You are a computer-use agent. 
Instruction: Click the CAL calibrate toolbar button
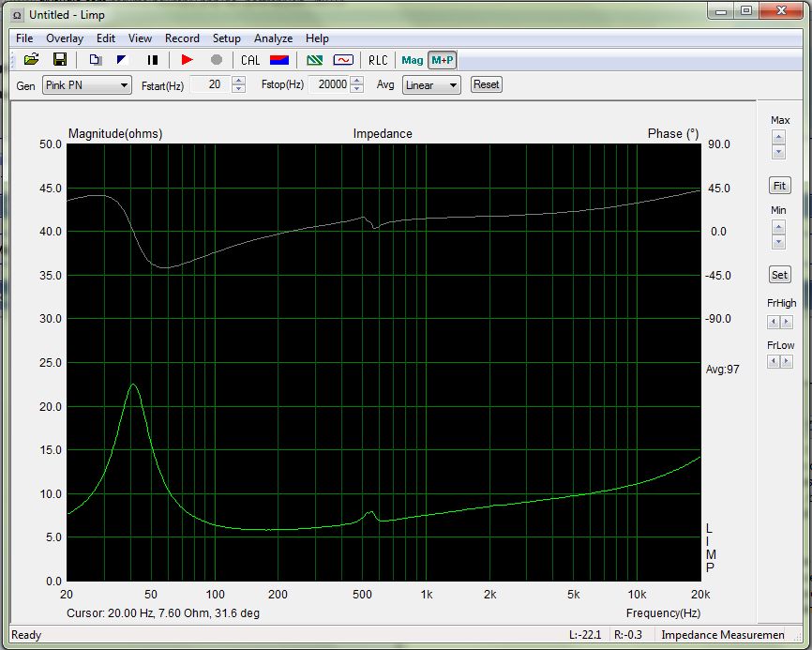[x=250, y=60]
